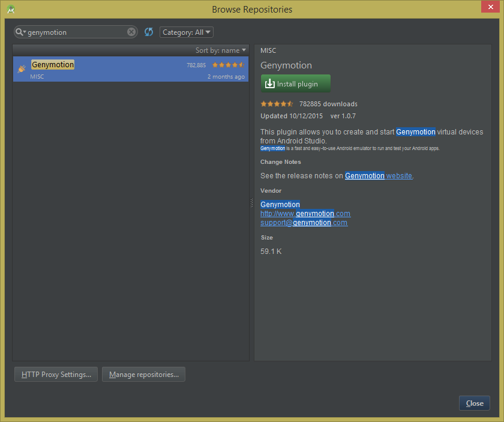504x422 pixels.
Task: Open the http://www.genymotion.com link
Action: (x=305, y=214)
